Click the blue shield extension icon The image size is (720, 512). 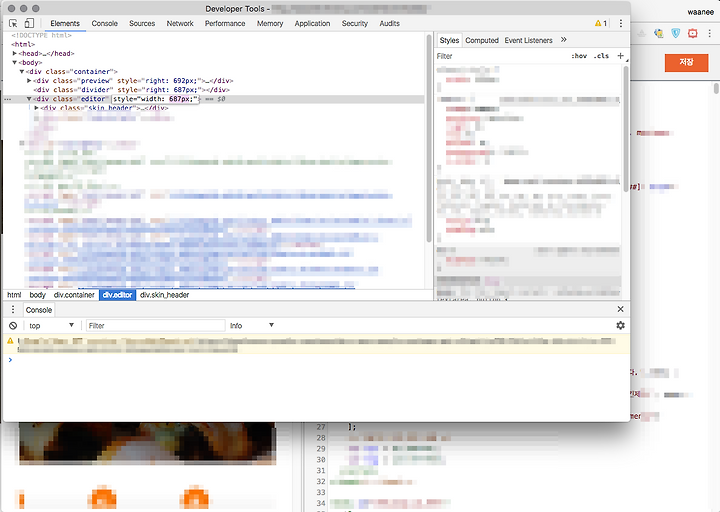tap(675, 33)
